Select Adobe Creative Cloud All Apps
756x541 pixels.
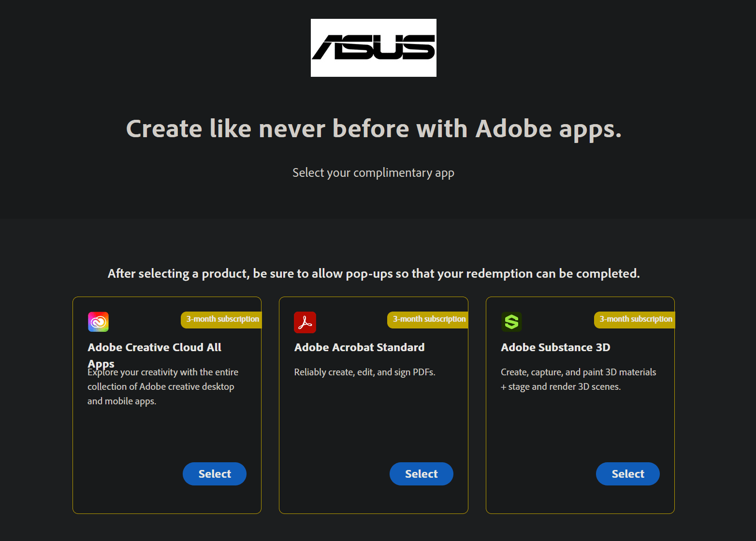click(215, 474)
